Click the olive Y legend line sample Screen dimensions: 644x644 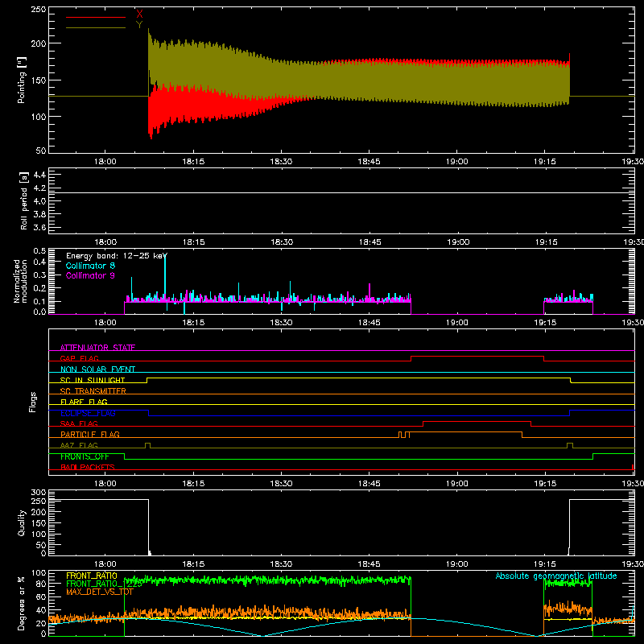tap(95, 28)
